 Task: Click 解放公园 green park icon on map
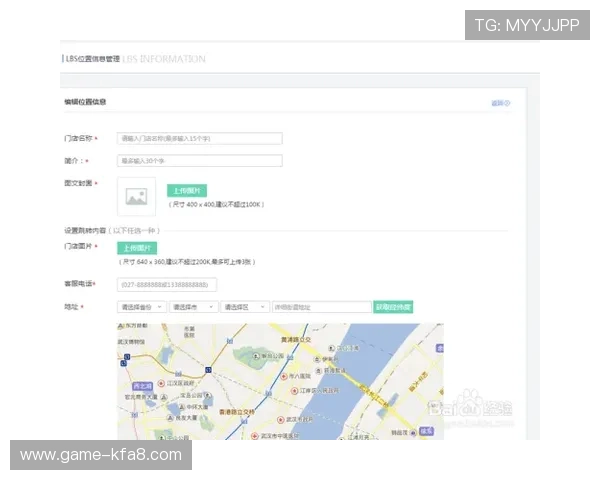(x=256, y=356)
